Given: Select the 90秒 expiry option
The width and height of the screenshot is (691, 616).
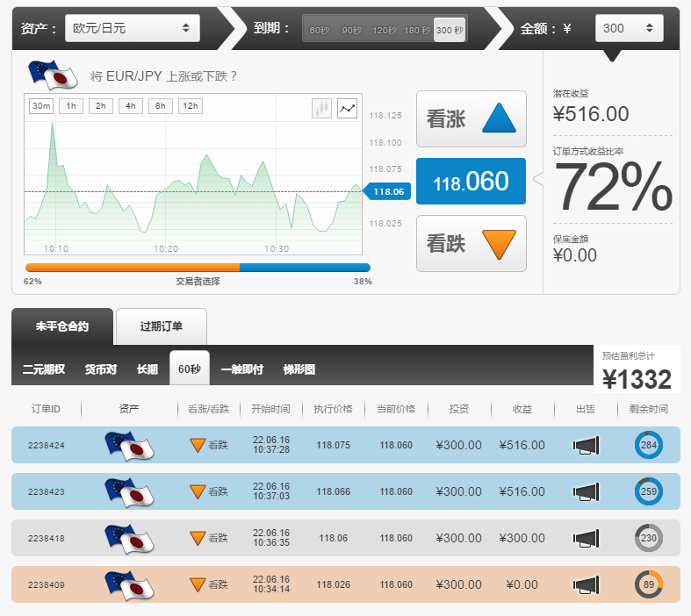Looking at the screenshot, I should click(352, 30).
